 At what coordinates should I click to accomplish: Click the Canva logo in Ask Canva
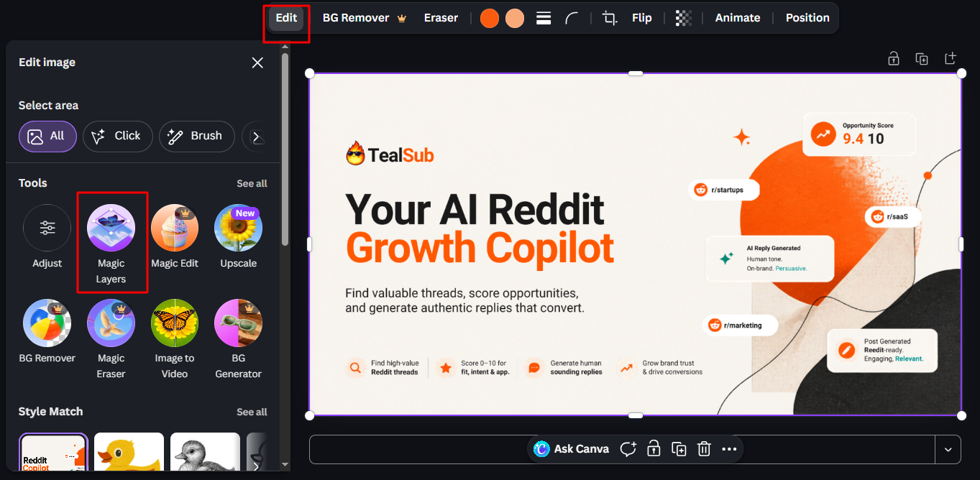541,449
